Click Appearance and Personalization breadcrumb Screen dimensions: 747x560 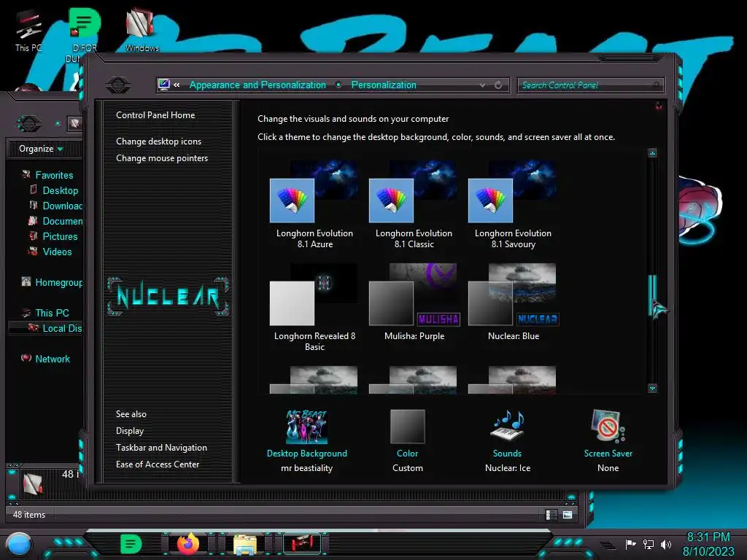point(258,85)
